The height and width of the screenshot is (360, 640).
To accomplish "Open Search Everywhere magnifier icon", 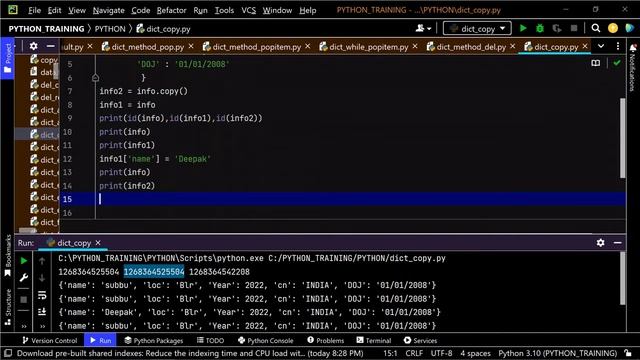I will tap(596, 28).
